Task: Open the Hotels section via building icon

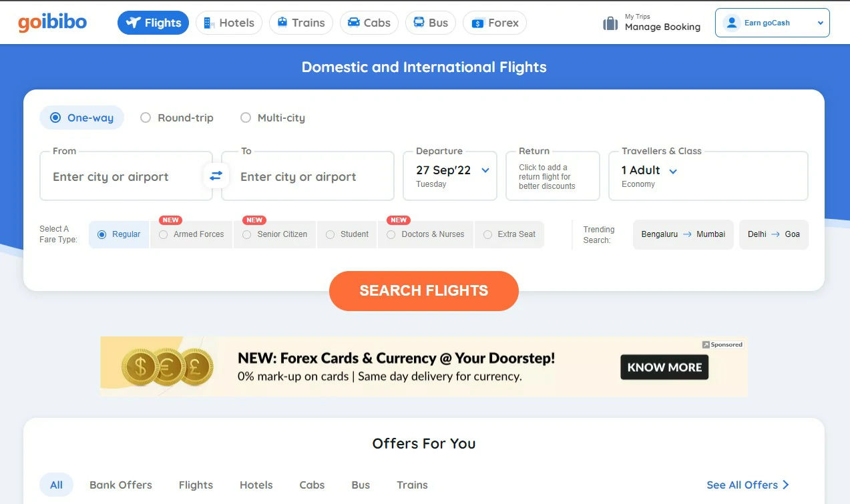Action: click(209, 22)
